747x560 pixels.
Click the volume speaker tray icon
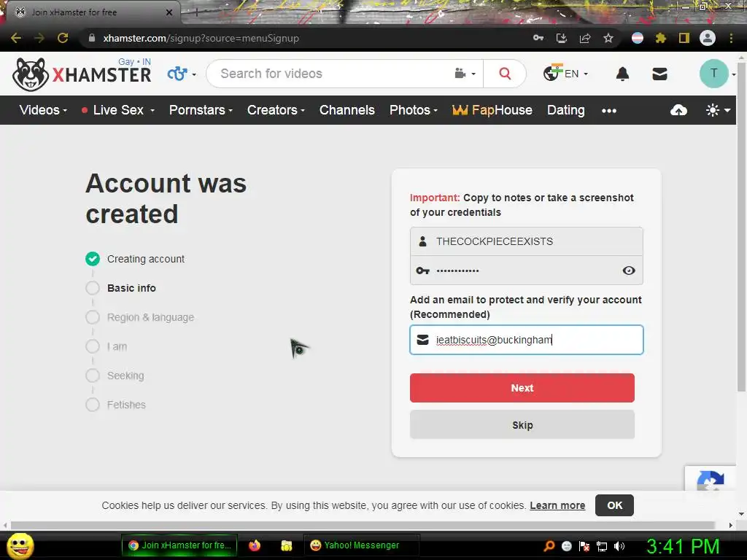(619, 546)
